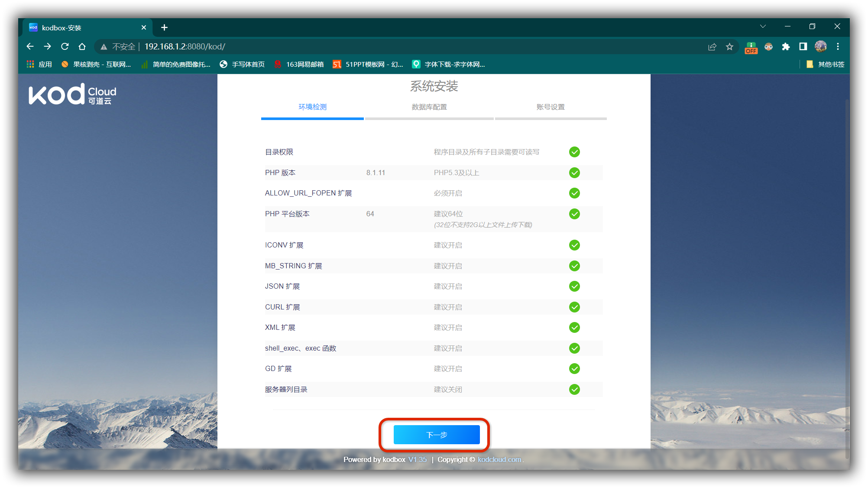
Task: Click the PHP 版本 green check icon
Action: click(574, 173)
